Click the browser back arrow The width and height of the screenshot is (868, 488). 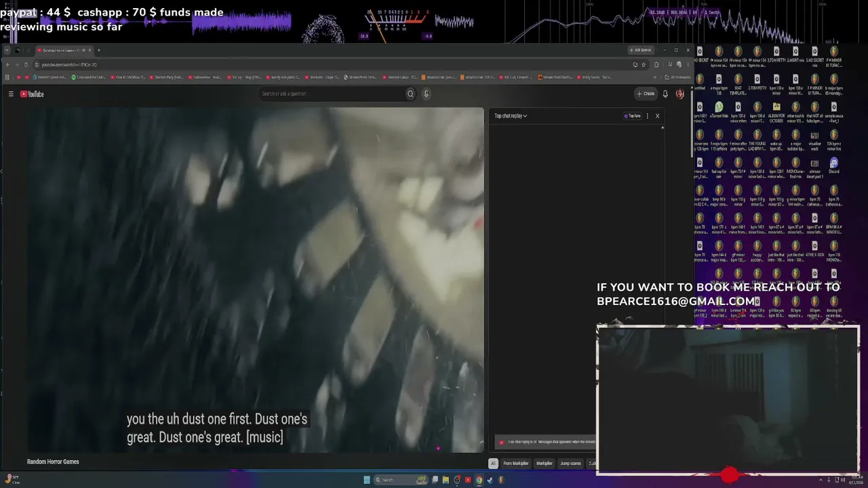point(7,65)
